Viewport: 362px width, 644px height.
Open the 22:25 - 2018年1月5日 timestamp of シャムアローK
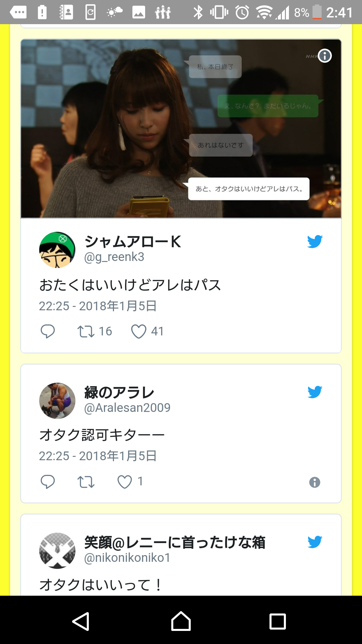click(x=98, y=306)
